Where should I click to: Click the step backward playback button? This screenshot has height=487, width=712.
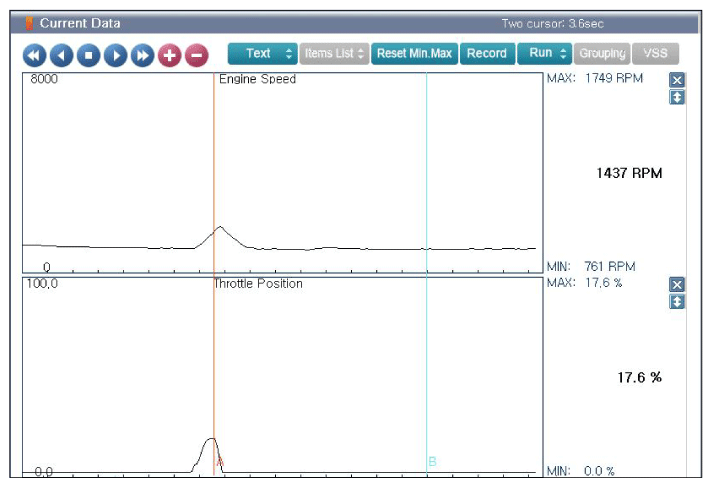pyautogui.click(x=61, y=55)
